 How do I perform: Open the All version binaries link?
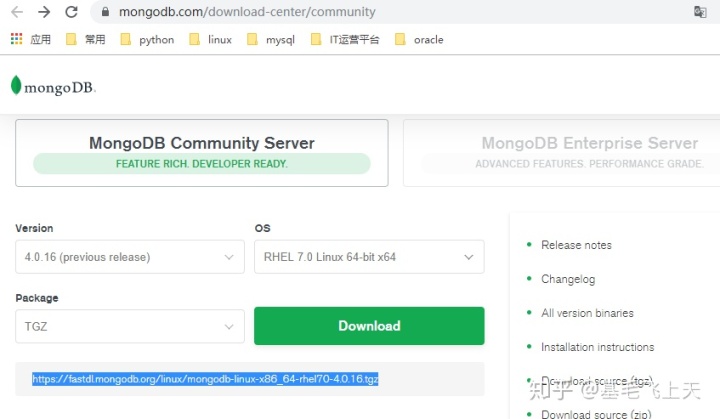(x=587, y=313)
